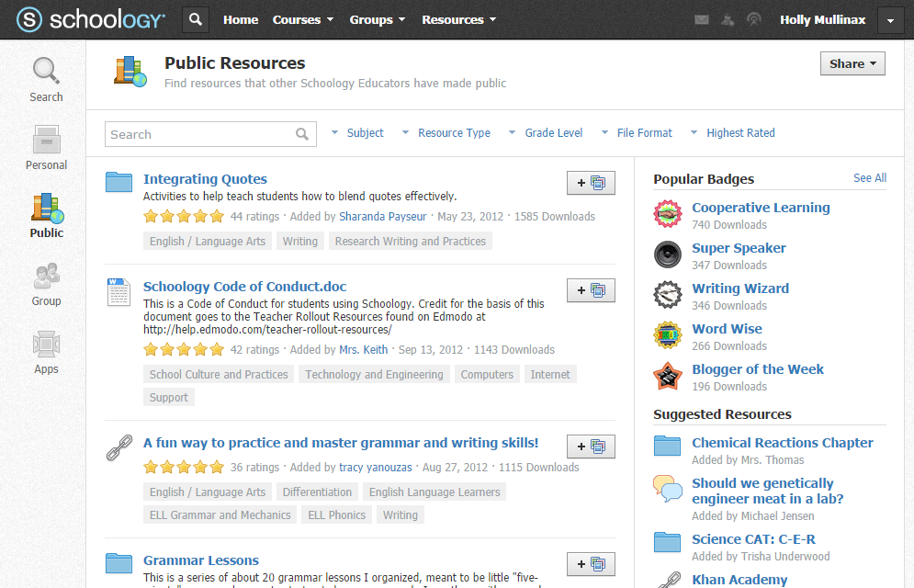
Task: Click the Schoology logo
Action: 91,20
